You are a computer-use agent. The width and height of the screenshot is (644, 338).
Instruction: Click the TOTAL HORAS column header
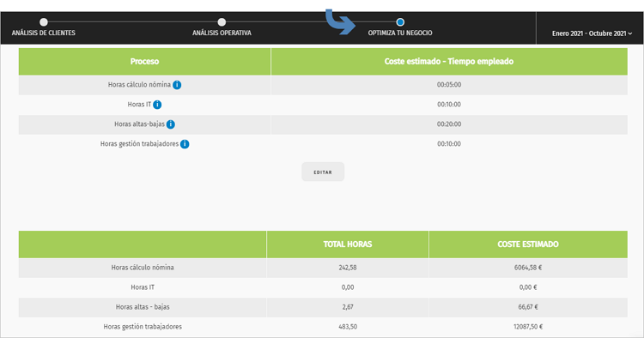pos(348,244)
